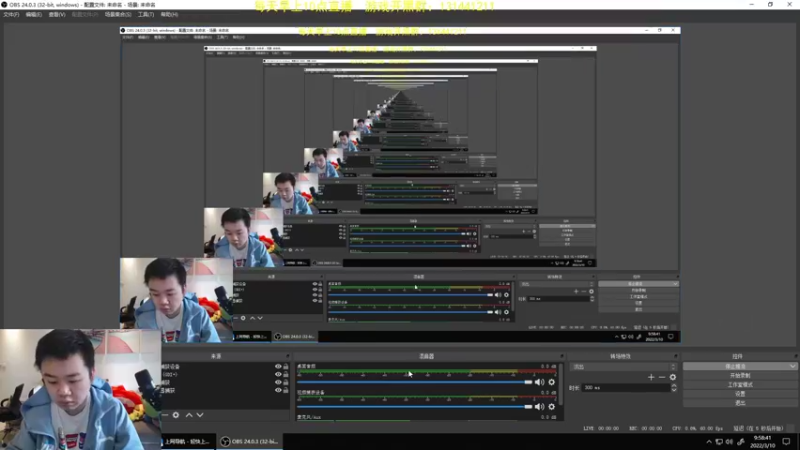Mute the 桌面音频 desktop audio speaker icon
Image resolution: width=800 pixels, height=450 pixels.
point(539,382)
